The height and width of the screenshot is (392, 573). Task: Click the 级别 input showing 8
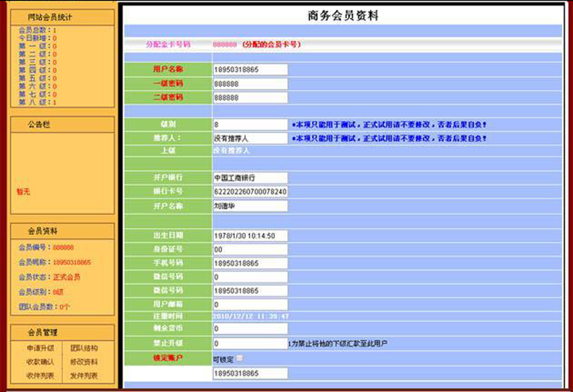pyautogui.click(x=250, y=124)
